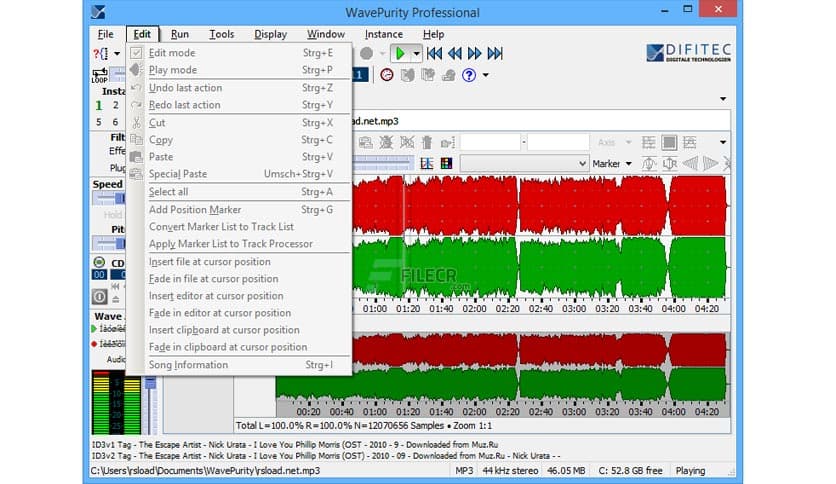
Task: Skip to end with the last transport arrow
Action: click(x=495, y=53)
